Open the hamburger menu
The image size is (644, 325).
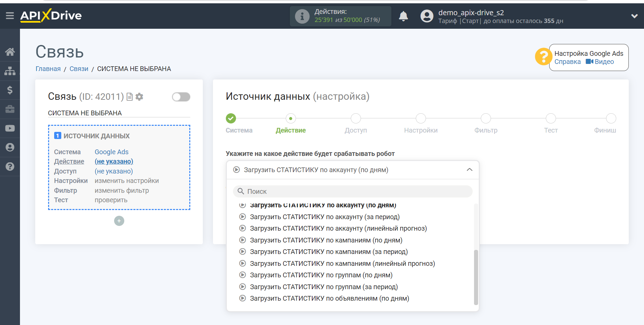click(x=10, y=16)
